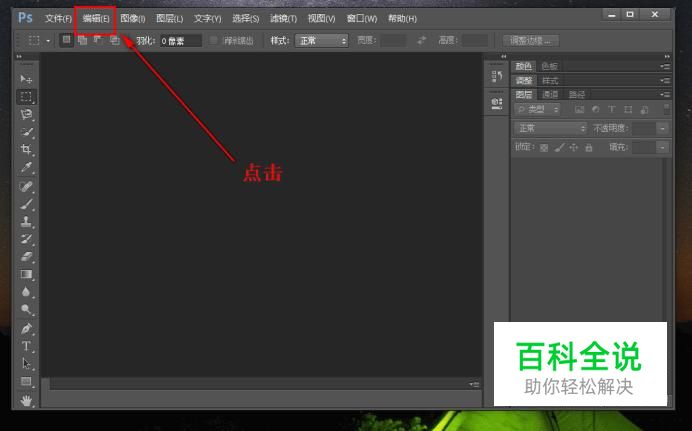Open the 图像(I) menu

[x=133, y=19]
